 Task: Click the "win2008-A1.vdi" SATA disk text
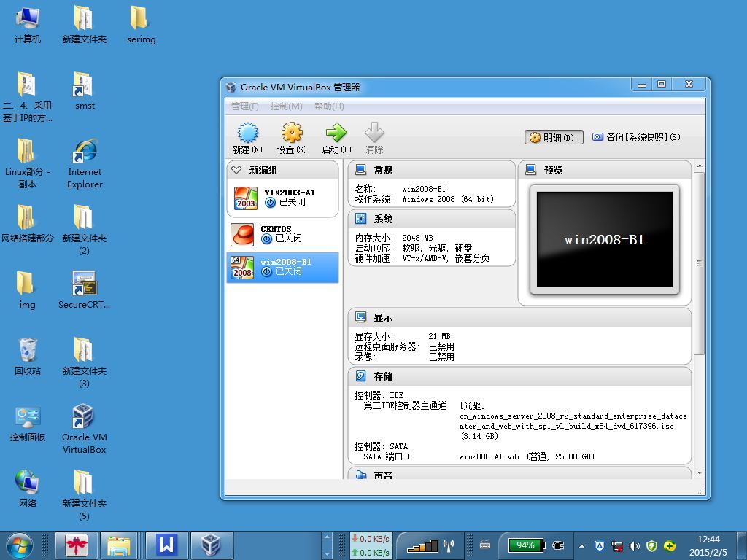pyautogui.click(x=489, y=456)
